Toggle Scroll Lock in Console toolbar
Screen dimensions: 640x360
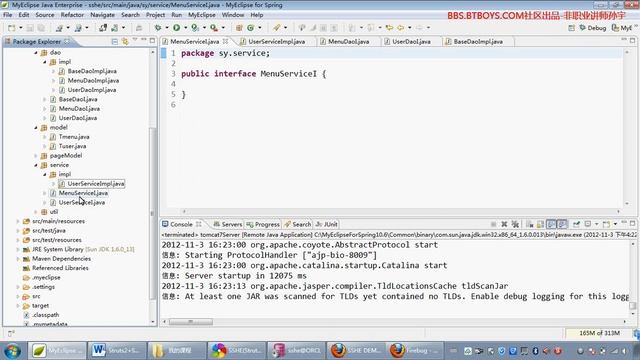click(x=540, y=224)
